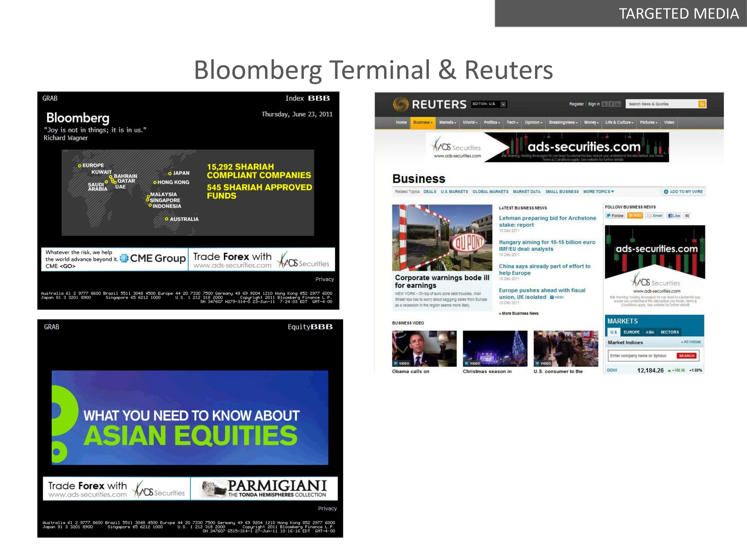Click the Twitter icon in Reuters header
Screen dimensions: 747x560
pyautogui.click(x=604, y=104)
